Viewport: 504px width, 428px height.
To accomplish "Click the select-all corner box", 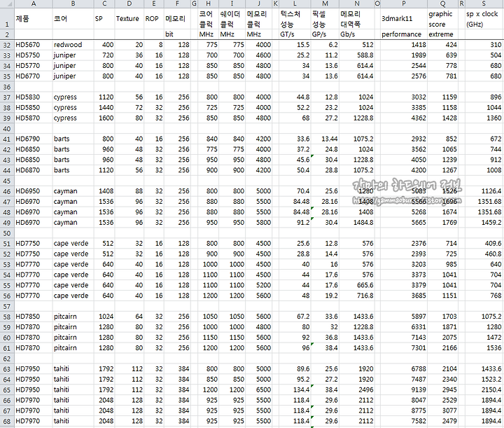I will (7, 4).
